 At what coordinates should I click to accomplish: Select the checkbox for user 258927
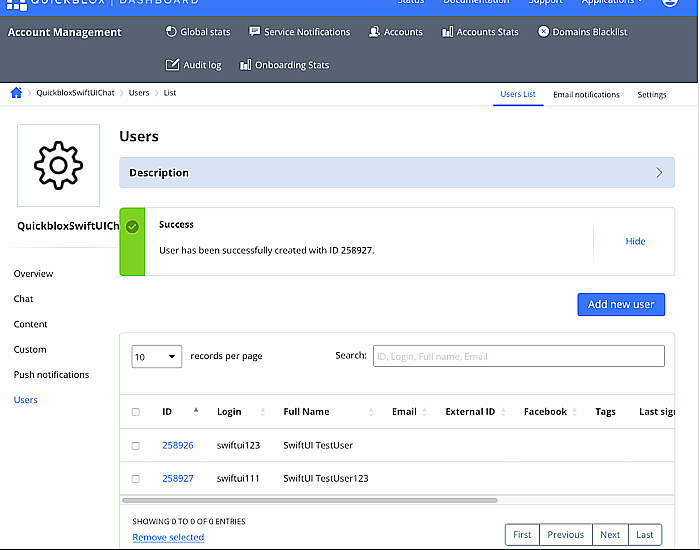(136, 479)
